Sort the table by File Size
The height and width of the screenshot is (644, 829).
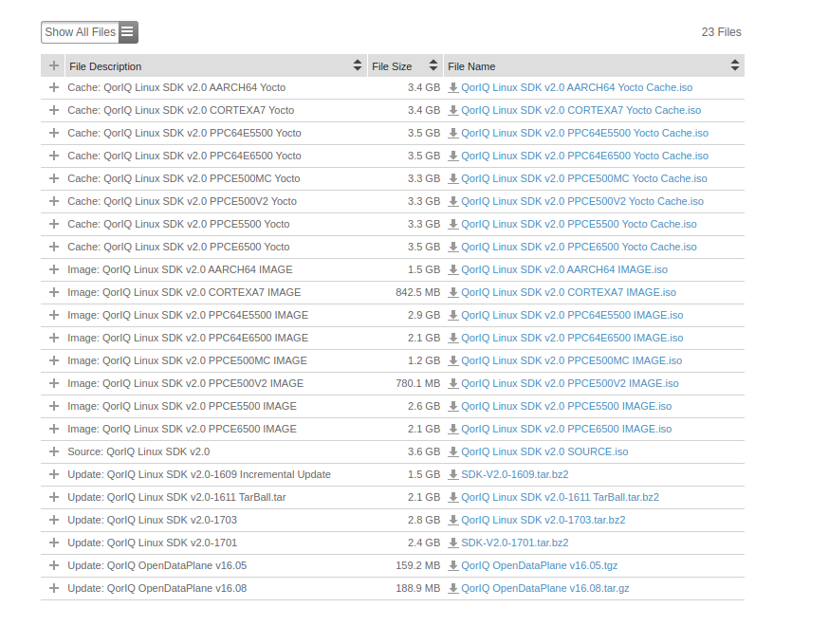coord(433,65)
